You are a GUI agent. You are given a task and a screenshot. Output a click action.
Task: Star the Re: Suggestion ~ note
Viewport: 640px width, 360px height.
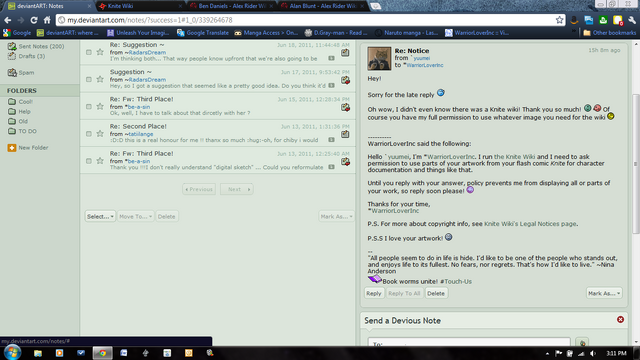[x=100, y=52]
